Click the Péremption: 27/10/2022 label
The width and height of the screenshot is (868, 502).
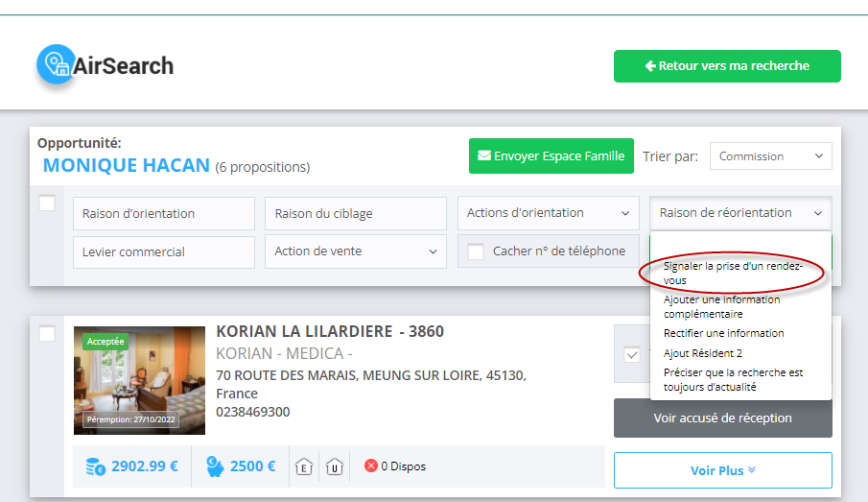(x=130, y=419)
